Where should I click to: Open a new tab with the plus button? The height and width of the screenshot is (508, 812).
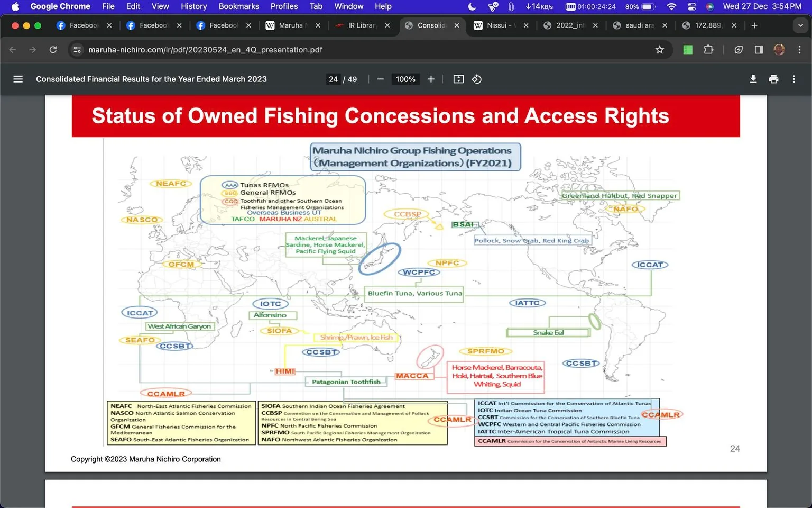[x=754, y=25]
